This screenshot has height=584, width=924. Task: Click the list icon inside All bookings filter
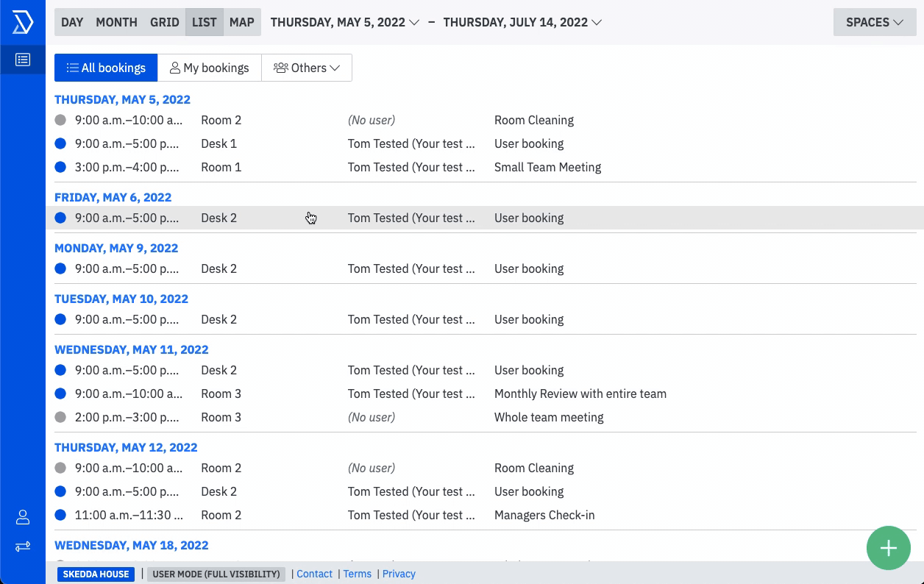[73, 67]
